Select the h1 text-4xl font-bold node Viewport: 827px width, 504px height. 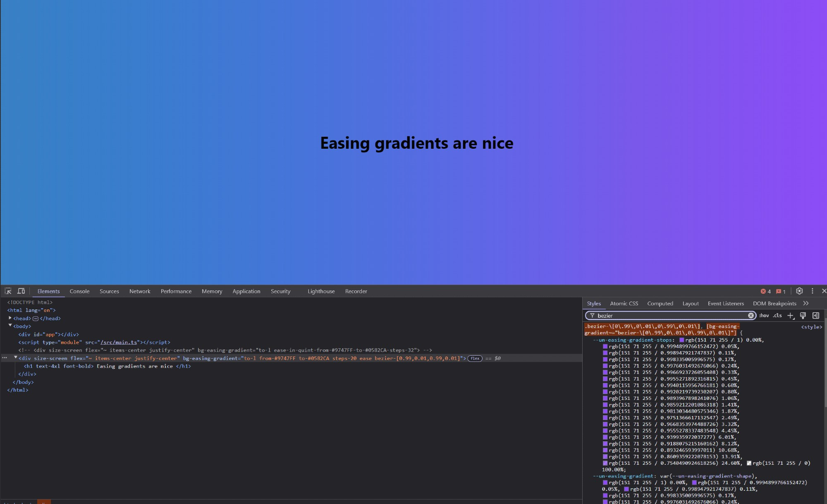click(x=107, y=366)
